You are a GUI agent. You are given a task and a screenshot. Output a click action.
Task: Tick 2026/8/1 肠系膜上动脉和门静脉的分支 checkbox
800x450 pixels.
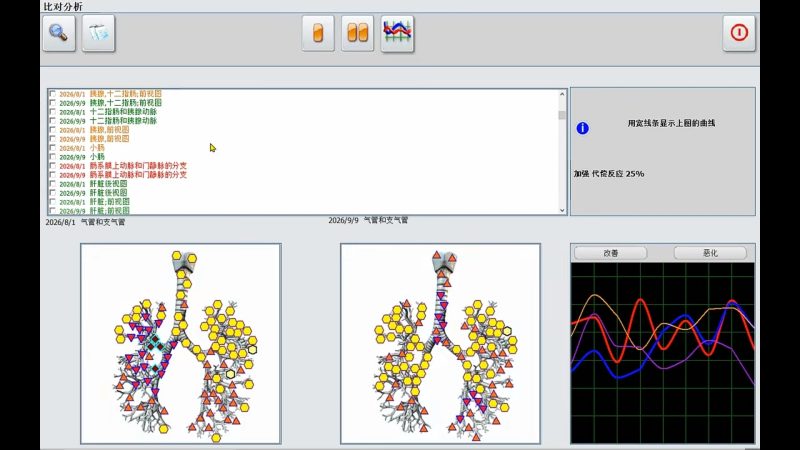point(53,166)
